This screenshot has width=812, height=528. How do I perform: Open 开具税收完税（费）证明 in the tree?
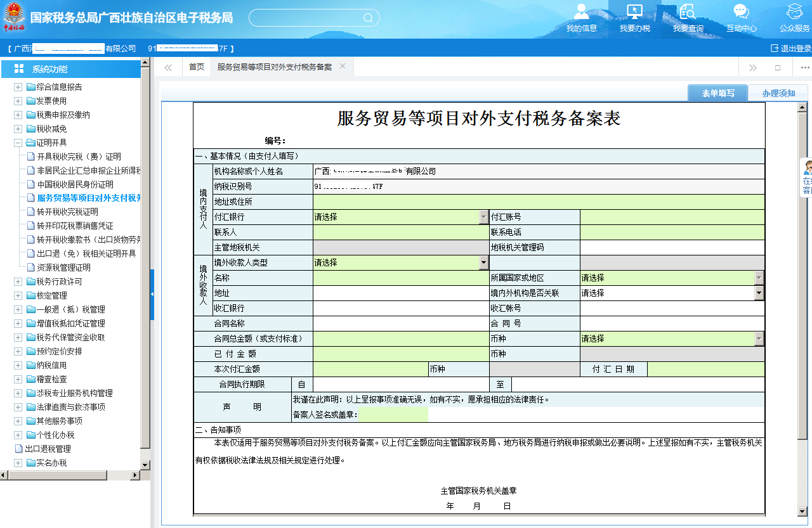click(79, 157)
